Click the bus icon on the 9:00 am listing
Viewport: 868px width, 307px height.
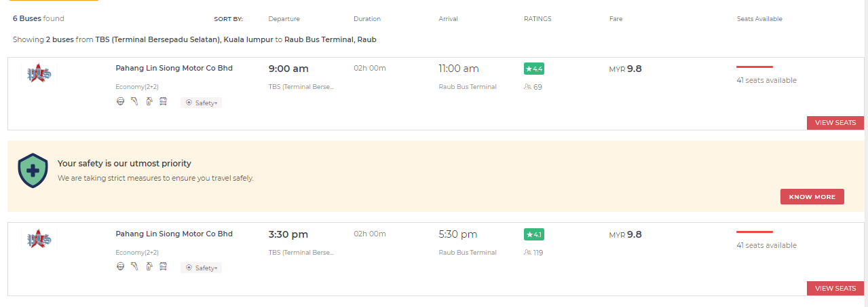tap(163, 102)
